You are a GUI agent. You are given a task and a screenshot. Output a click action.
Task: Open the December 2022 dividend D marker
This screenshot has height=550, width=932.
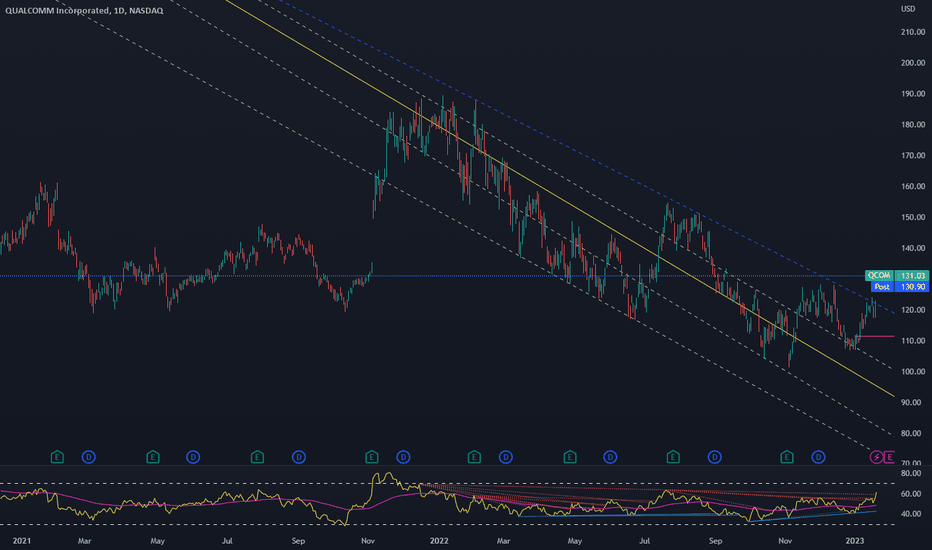[818, 457]
